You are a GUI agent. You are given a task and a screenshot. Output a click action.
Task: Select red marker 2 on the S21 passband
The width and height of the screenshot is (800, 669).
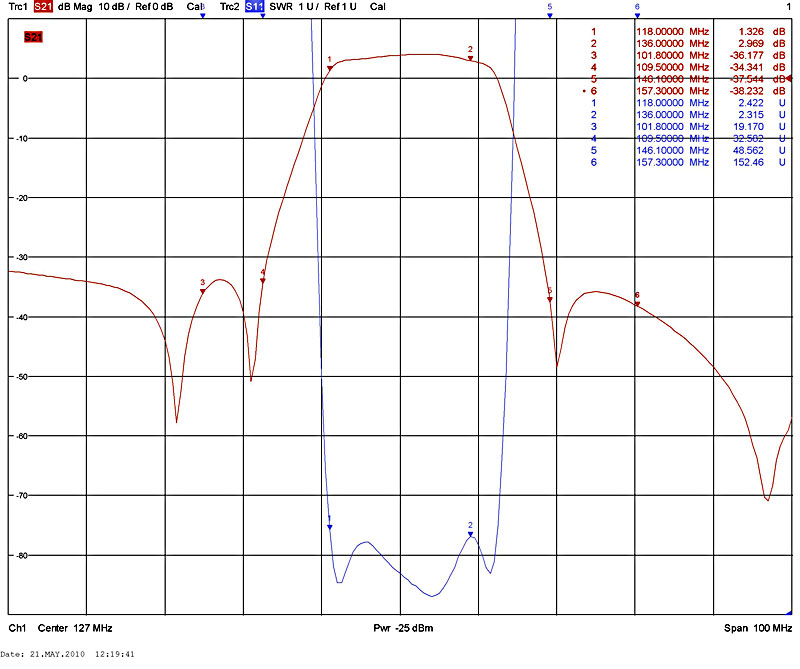470,58
